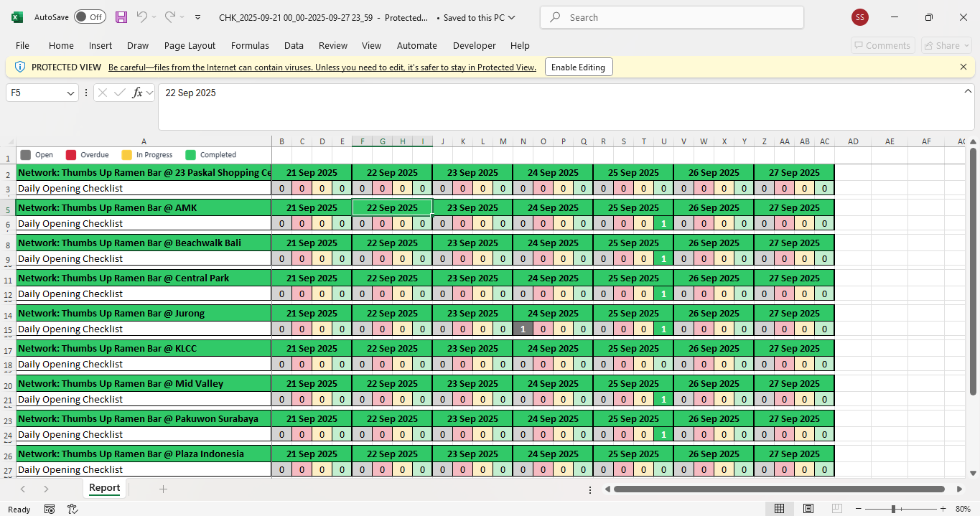Add a new sheet with plus icon
This screenshot has height=516, width=980.
pyautogui.click(x=163, y=489)
